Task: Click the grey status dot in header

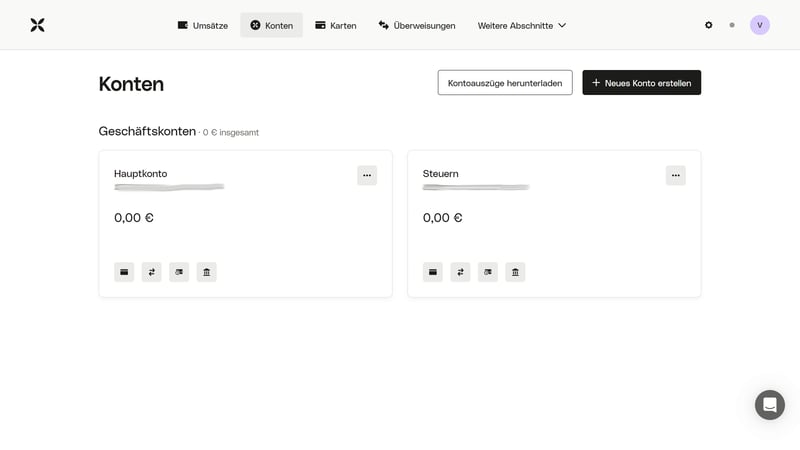Action: coord(732,25)
